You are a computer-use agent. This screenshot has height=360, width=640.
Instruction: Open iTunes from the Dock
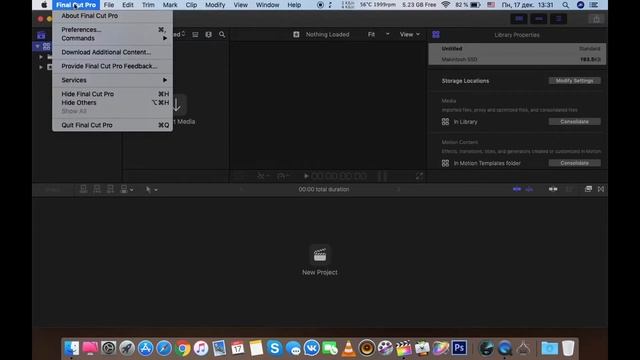201,348
